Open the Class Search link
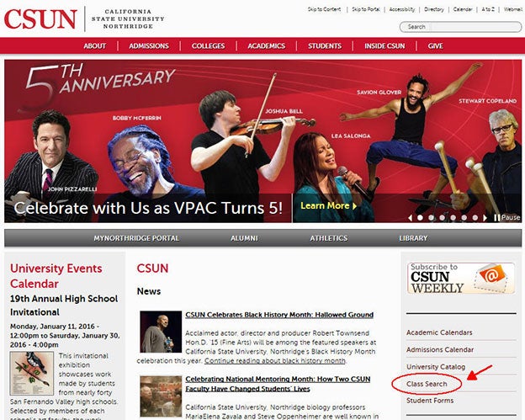The image size is (525, 420). coord(427,384)
